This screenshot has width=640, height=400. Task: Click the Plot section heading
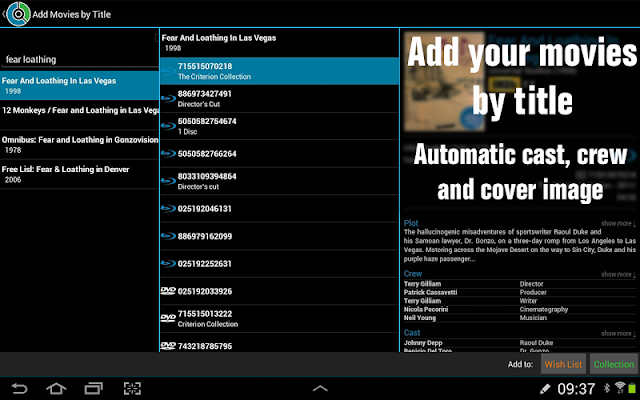[x=411, y=223]
